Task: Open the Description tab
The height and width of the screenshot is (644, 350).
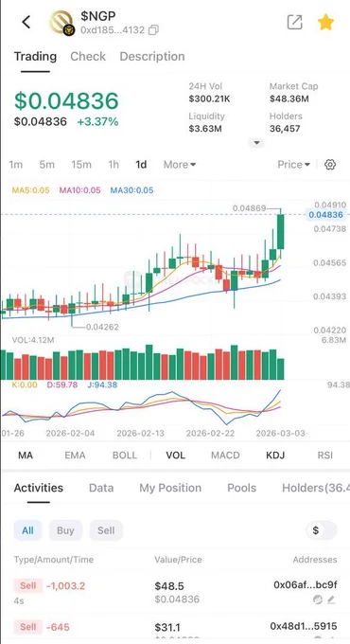Action: 152,56
